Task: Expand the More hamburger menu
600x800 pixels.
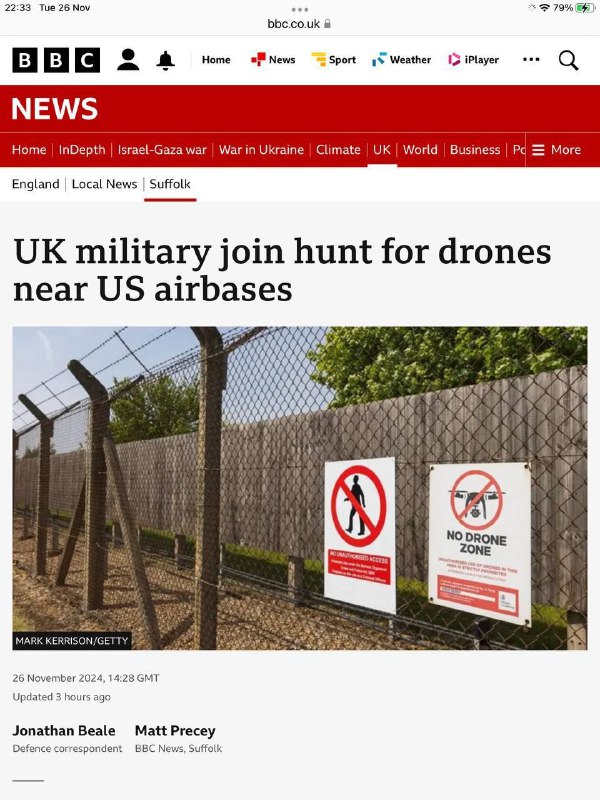Action: (557, 149)
